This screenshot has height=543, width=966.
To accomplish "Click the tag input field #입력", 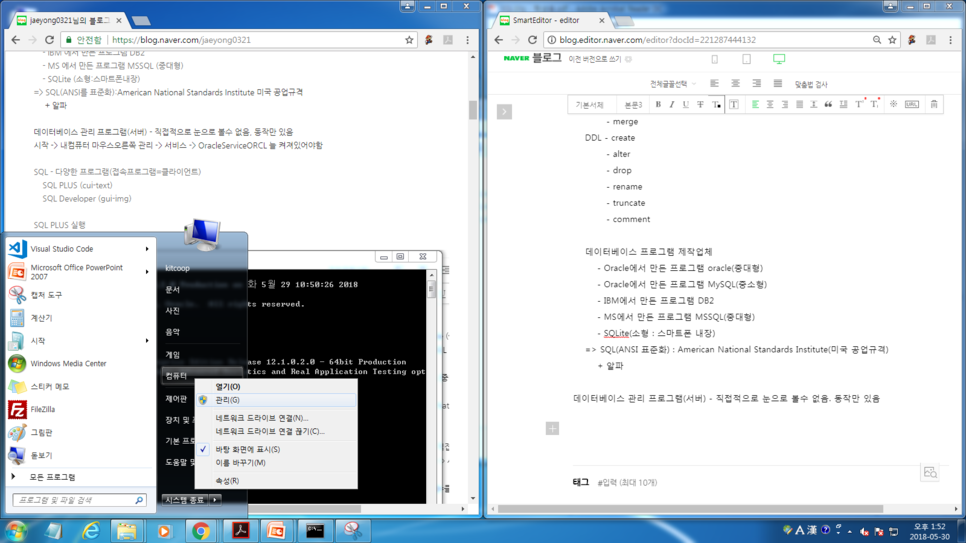I will click(x=627, y=483).
